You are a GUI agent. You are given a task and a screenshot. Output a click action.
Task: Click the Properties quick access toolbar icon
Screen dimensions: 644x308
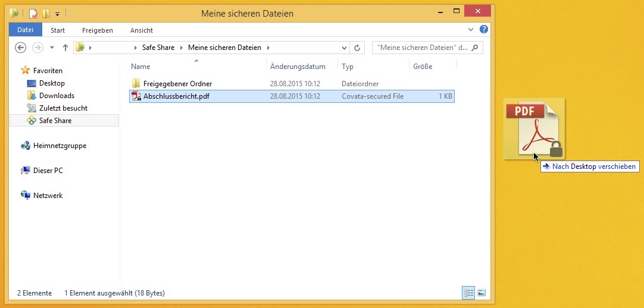(x=33, y=14)
